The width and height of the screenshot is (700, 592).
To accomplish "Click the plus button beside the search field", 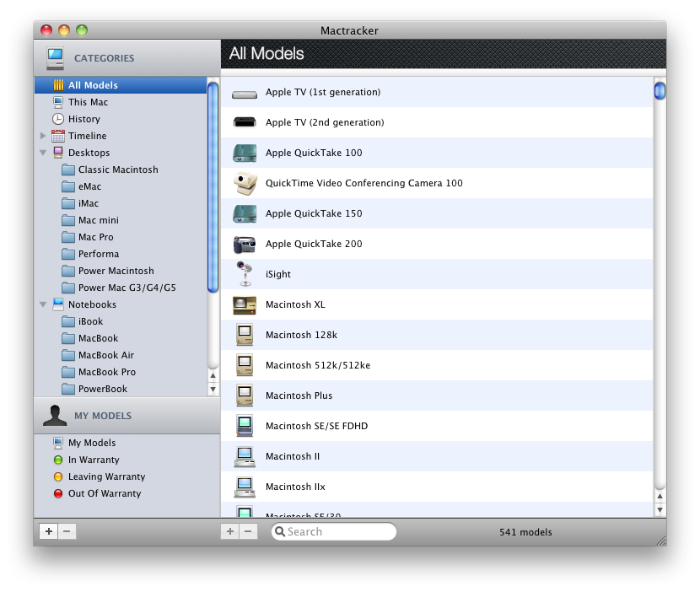I will 230,531.
